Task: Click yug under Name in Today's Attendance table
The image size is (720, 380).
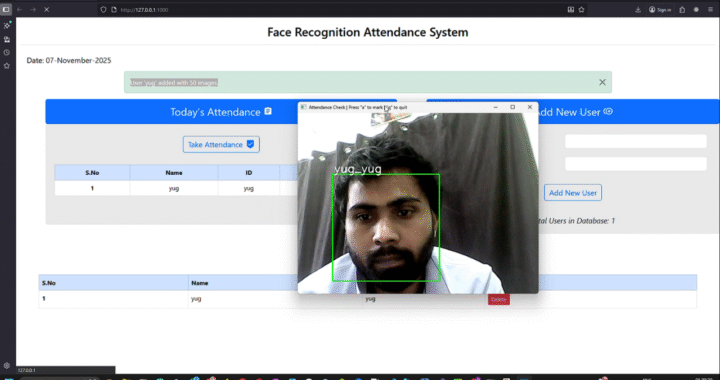Action: point(174,188)
